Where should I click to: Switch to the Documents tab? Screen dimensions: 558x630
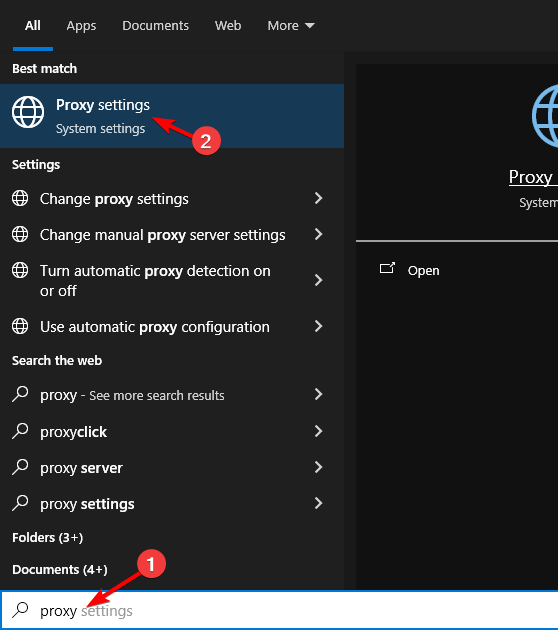(155, 26)
